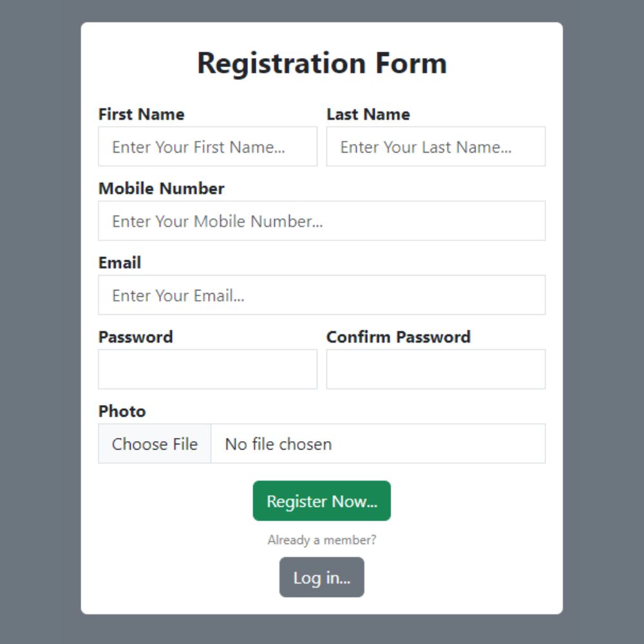This screenshot has width=644, height=644.
Task: Open file picker with Choose File button
Action: pos(155,444)
